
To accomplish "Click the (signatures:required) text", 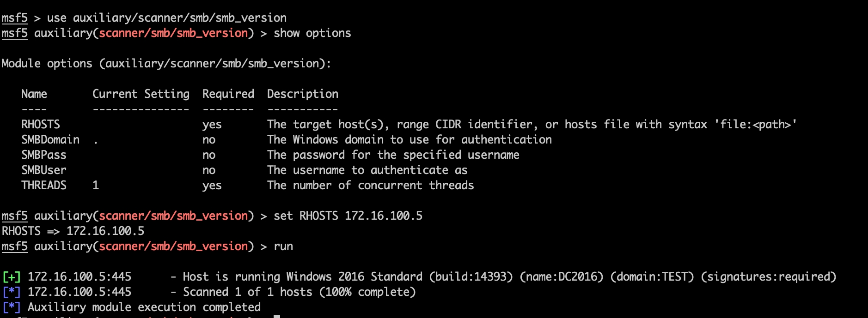I will tap(769, 277).
